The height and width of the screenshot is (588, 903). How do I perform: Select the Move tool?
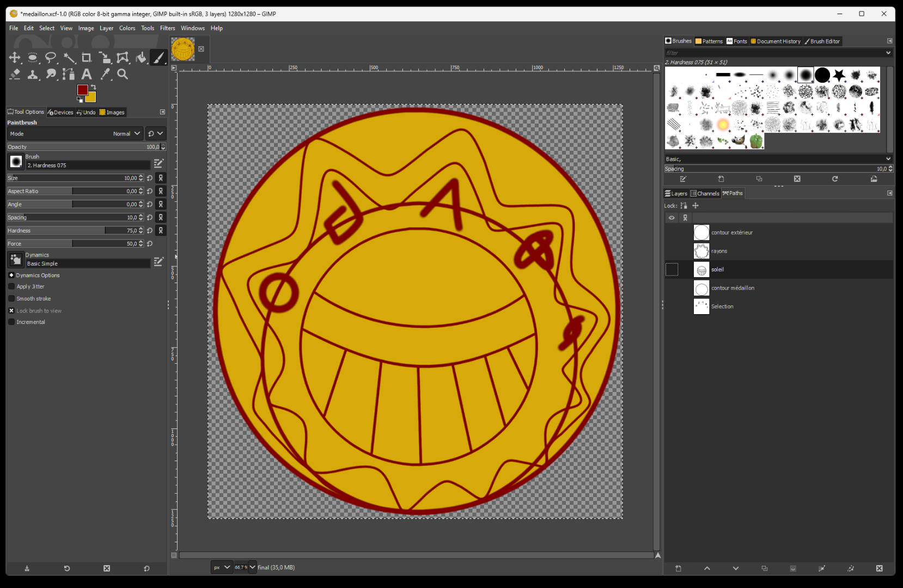pyautogui.click(x=15, y=58)
